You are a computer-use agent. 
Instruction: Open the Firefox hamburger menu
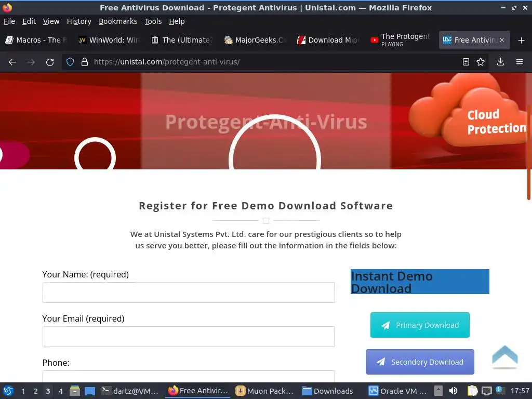point(520,62)
